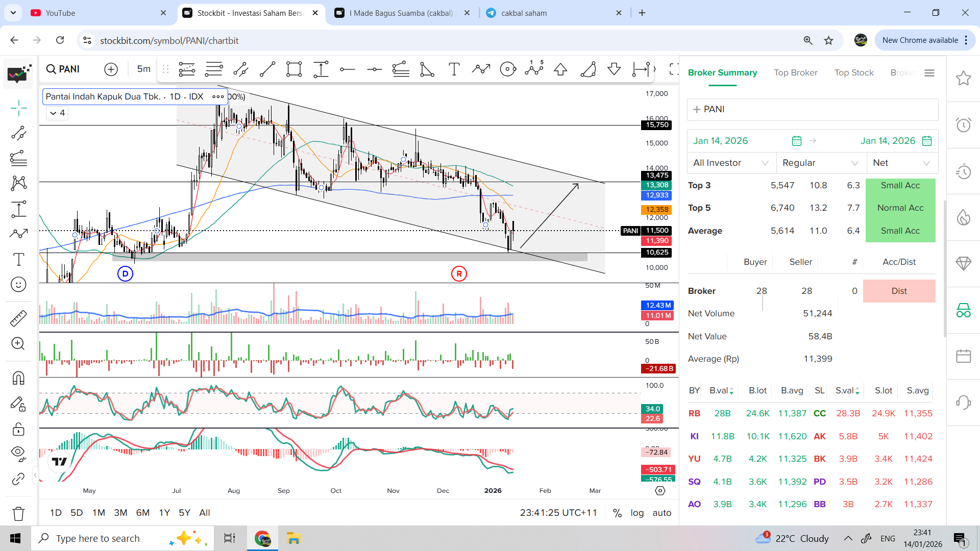Click the watchlist star icon in right sidebar
The image size is (980, 551).
click(963, 79)
